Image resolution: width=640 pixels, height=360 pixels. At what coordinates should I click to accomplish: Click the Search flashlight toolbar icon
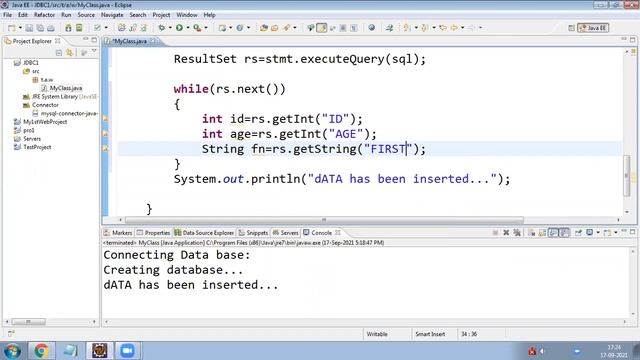click(287, 28)
